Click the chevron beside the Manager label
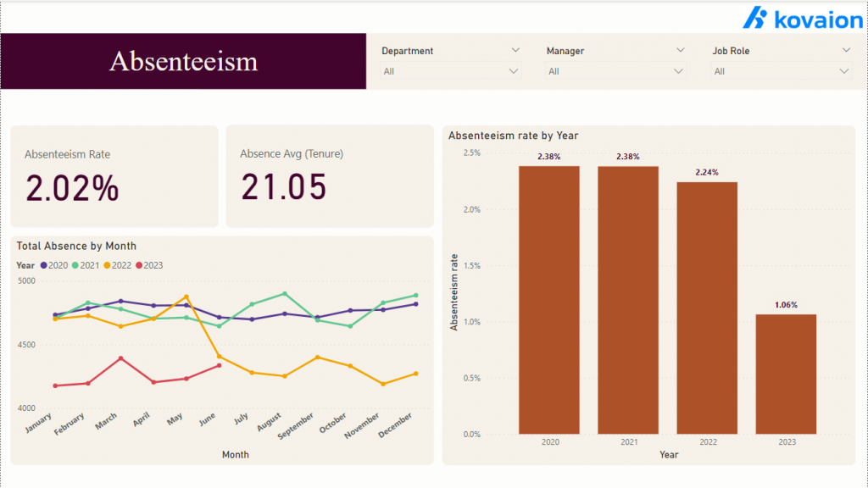 click(681, 50)
